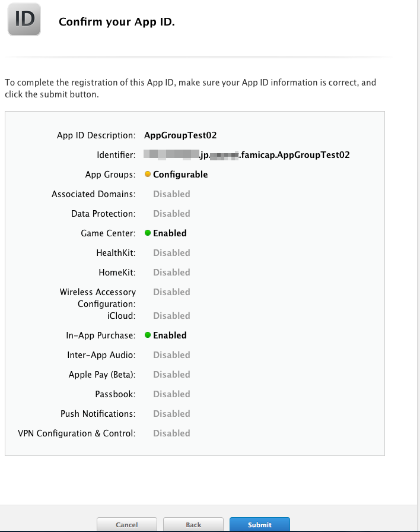Viewport: 420px width, 532px height.
Task: Click the 'iCloud:' label
Action: click(122, 316)
